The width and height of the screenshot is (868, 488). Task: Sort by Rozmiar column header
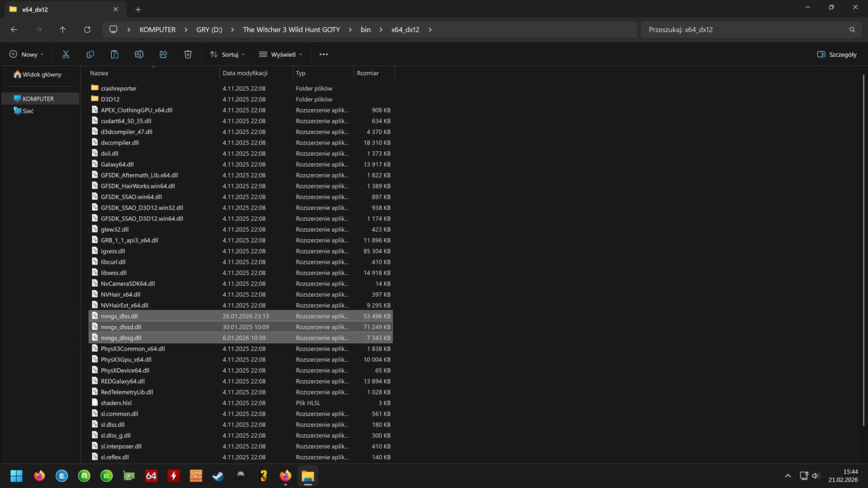[374, 73]
